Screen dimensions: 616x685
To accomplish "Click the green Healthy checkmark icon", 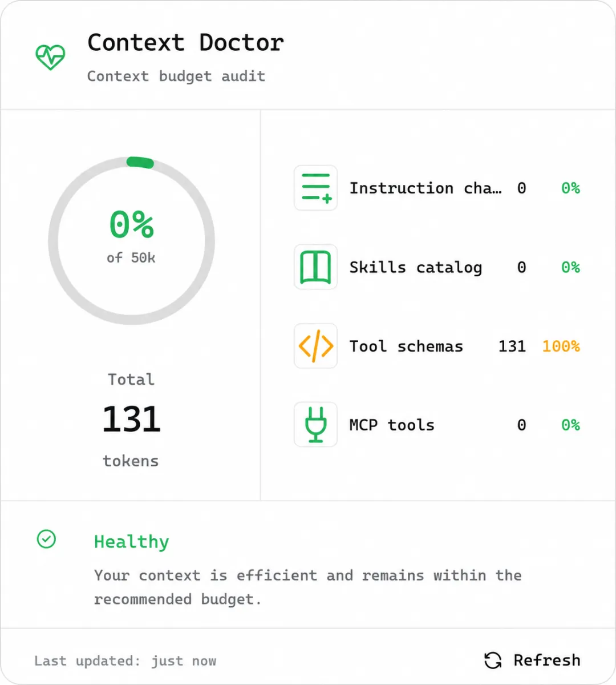I will click(46, 539).
